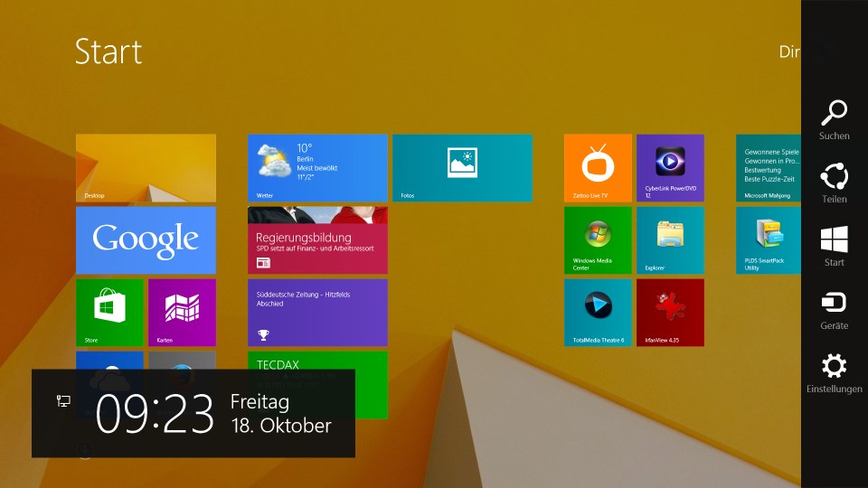868x488 pixels.
Task: Open the Google tile
Action: click(146, 240)
